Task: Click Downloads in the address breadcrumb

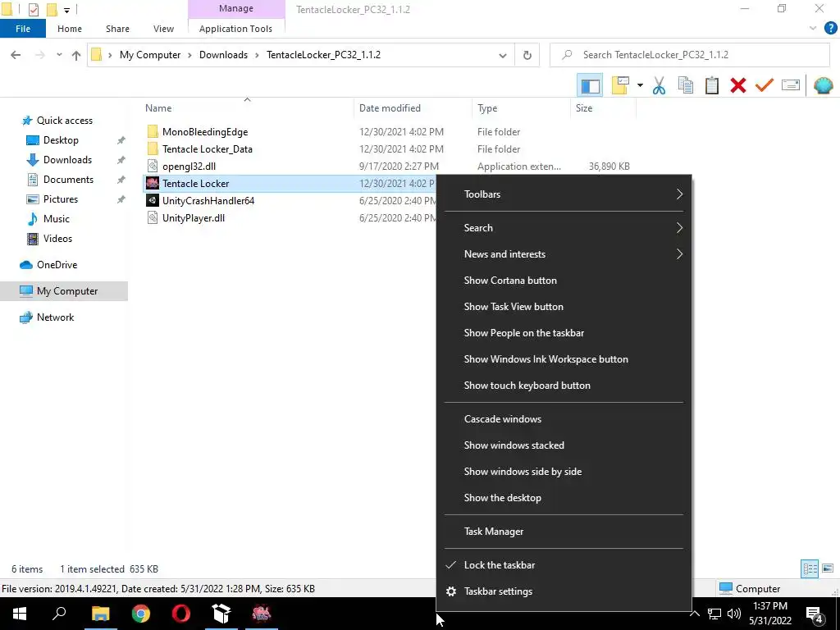Action: coord(223,55)
